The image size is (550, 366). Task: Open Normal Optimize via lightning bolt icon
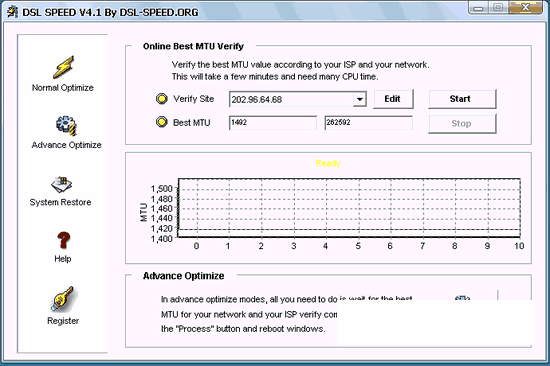(63, 66)
